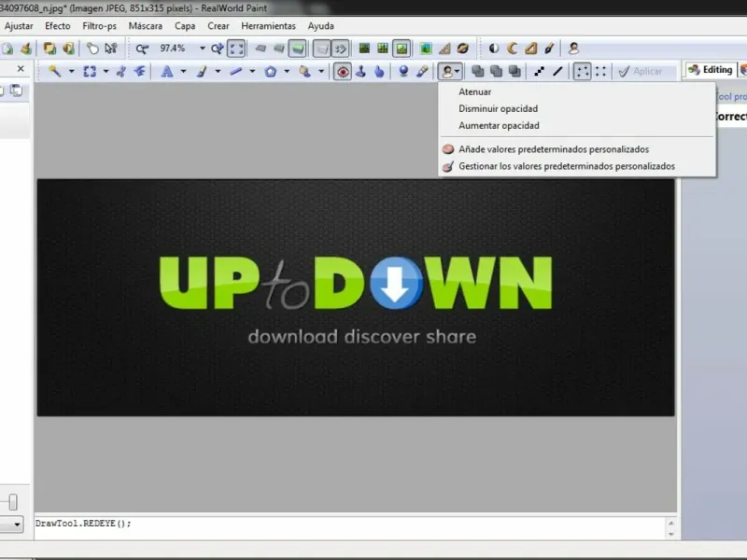Toggle the fit-to-window zoom button
The image size is (747, 560).
[x=236, y=49]
